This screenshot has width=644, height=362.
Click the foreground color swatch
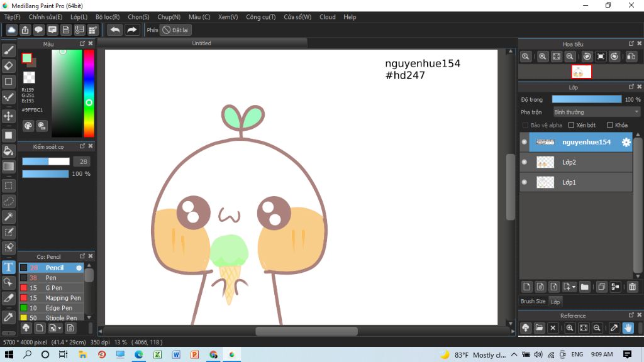(26, 58)
